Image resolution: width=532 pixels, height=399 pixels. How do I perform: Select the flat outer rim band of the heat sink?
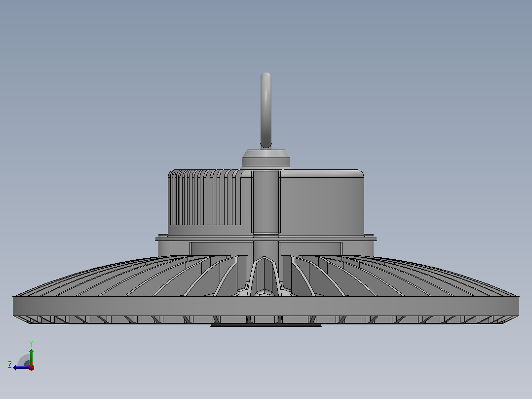pyautogui.click(x=266, y=306)
